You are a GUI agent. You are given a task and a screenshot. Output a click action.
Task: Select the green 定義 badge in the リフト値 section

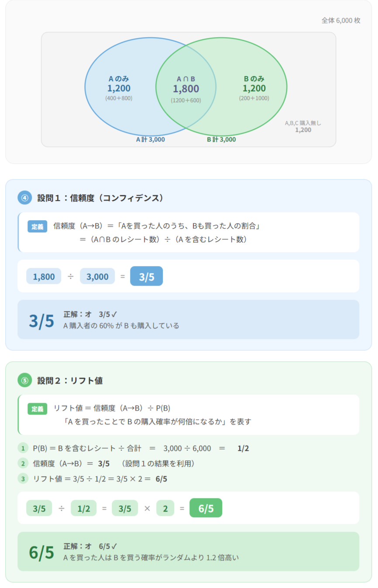(x=37, y=408)
